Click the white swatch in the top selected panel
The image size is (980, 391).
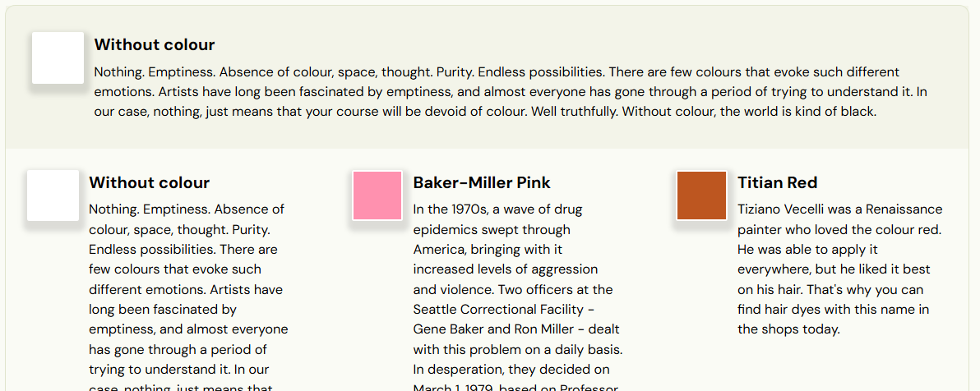[58, 57]
